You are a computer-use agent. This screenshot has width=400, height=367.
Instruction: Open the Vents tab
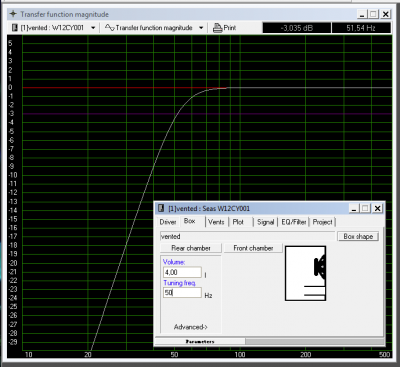(216, 222)
